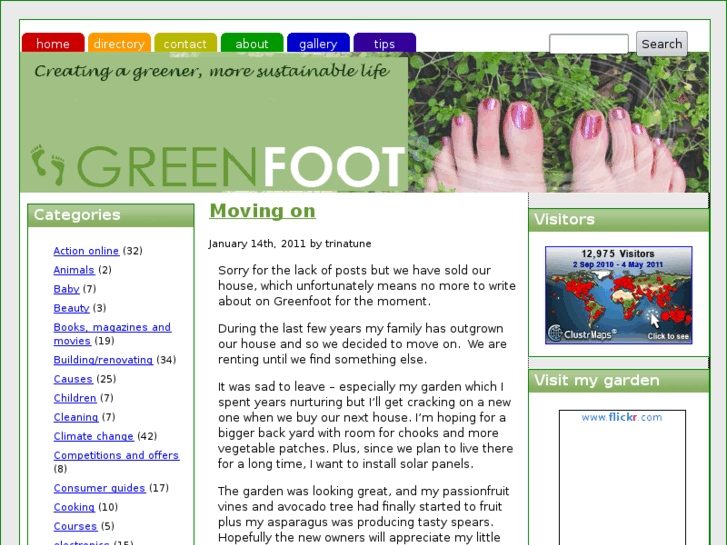This screenshot has height=545, width=727.
Task: Open the Cooking category
Action: 74,507
